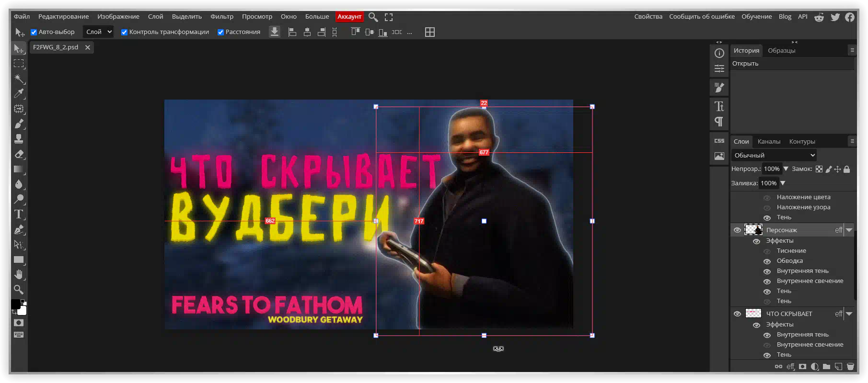
Task: Select the Magic Wand tool
Action: tap(19, 79)
